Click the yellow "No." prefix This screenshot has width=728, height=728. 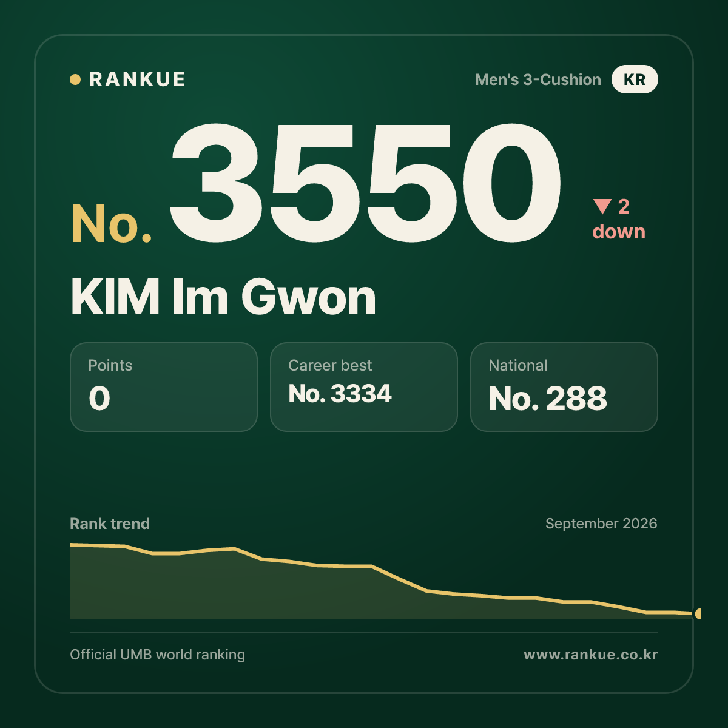pyautogui.click(x=112, y=224)
